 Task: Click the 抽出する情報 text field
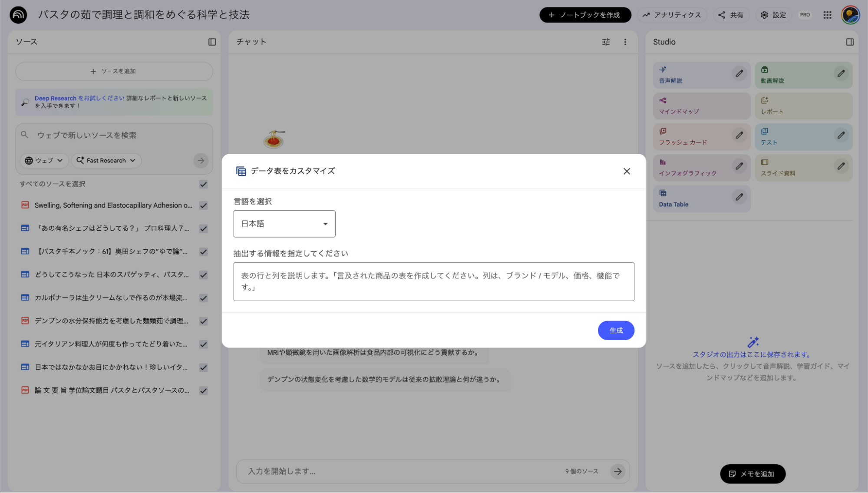pos(433,281)
